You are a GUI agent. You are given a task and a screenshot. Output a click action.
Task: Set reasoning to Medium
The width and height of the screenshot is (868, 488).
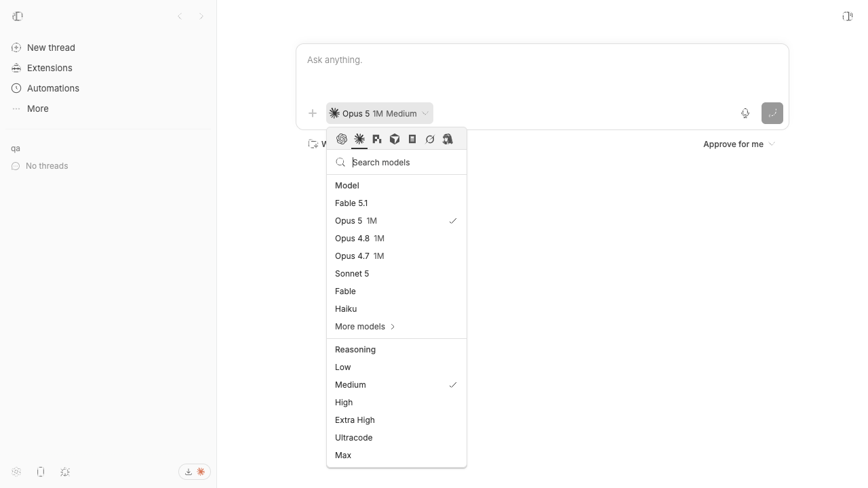click(397, 384)
